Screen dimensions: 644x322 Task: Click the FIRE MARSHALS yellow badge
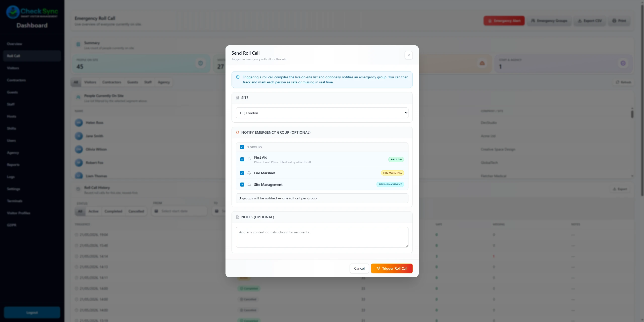point(392,173)
